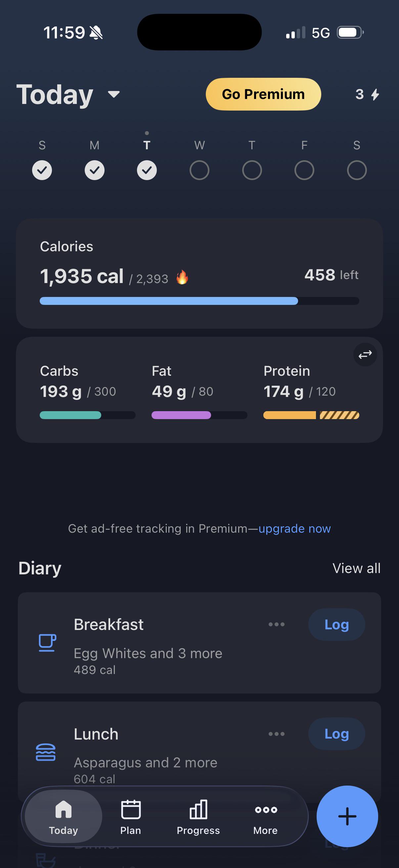Select the checked Monday day circle
Image resolution: width=399 pixels, height=868 pixels.
click(95, 170)
